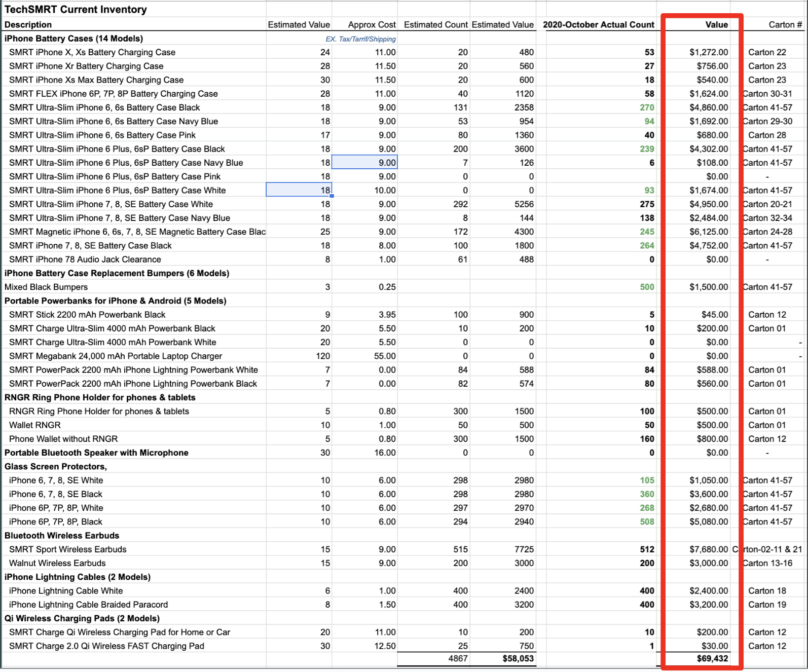Select the green actual count 270 cell
Screen dimensions: 808x672
pyautogui.click(x=647, y=107)
